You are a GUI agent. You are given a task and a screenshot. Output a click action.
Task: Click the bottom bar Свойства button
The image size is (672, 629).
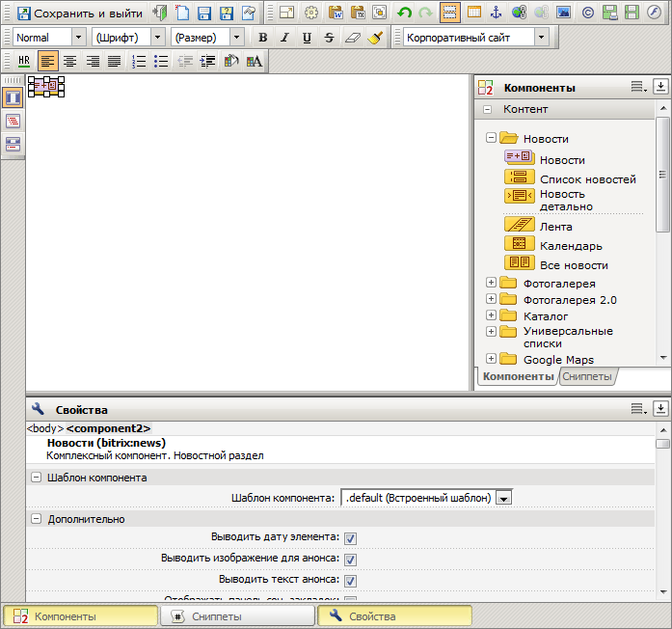[394, 616]
